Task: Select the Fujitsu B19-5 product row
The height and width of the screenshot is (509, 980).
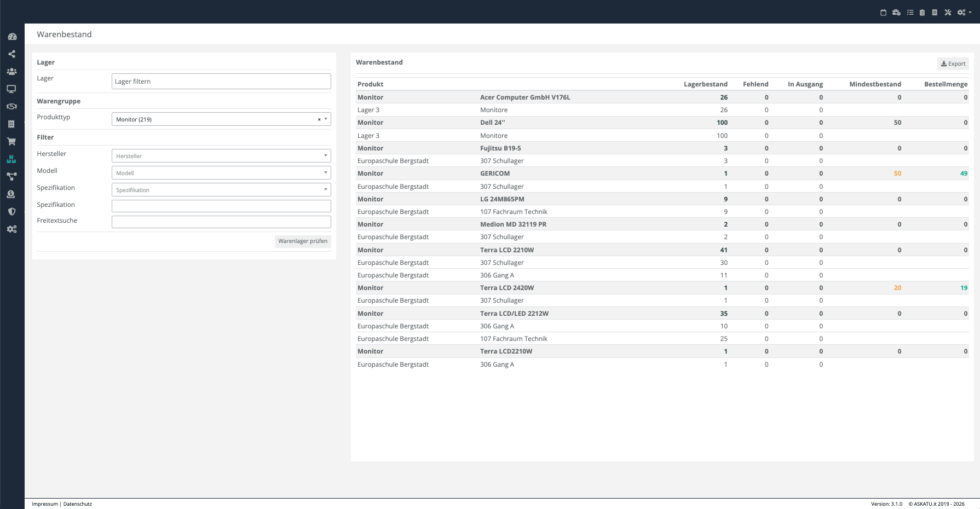Action: point(662,148)
